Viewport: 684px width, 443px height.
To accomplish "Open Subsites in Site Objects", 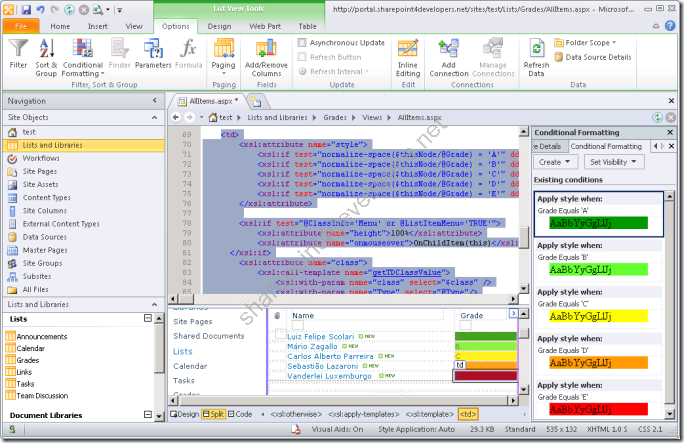I will pos(37,276).
